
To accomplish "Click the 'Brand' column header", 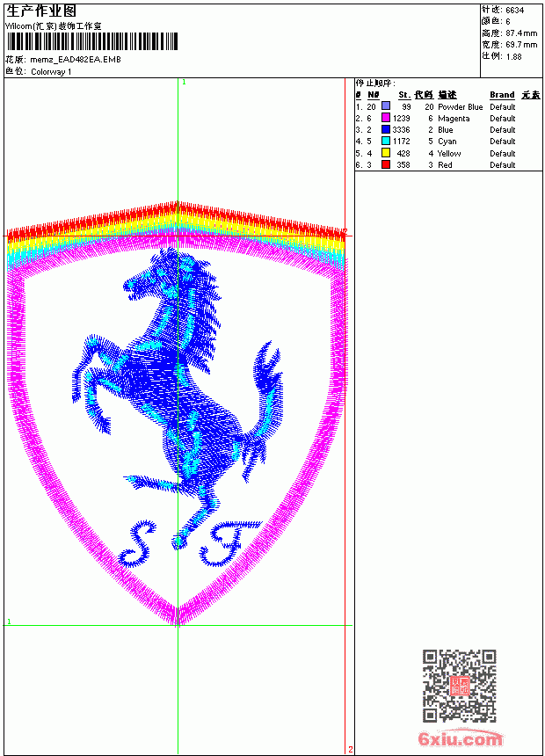I will pos(502,95).
